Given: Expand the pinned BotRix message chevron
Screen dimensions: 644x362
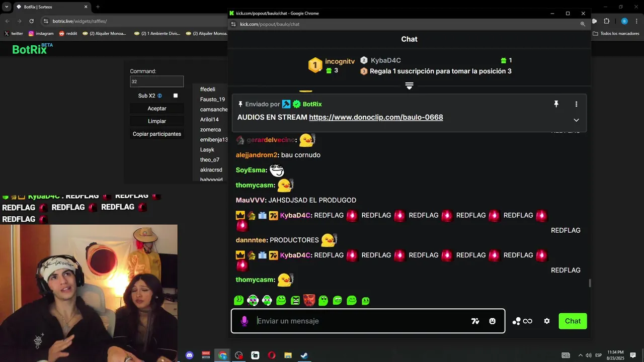Looking at the screenshot, I should [x=576, y=120].
